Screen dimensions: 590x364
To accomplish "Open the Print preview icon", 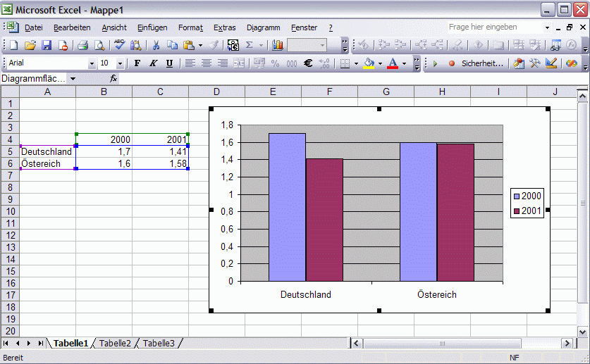I will 99,46.
